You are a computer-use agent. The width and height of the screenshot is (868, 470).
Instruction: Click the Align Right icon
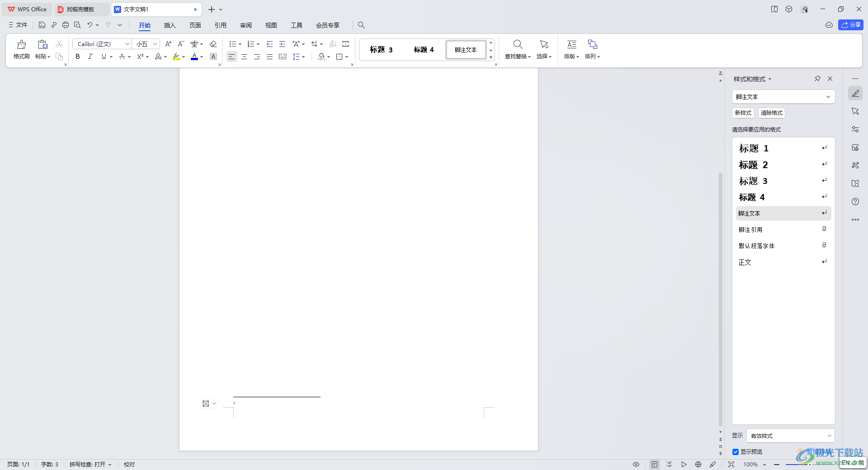[257, 56]
